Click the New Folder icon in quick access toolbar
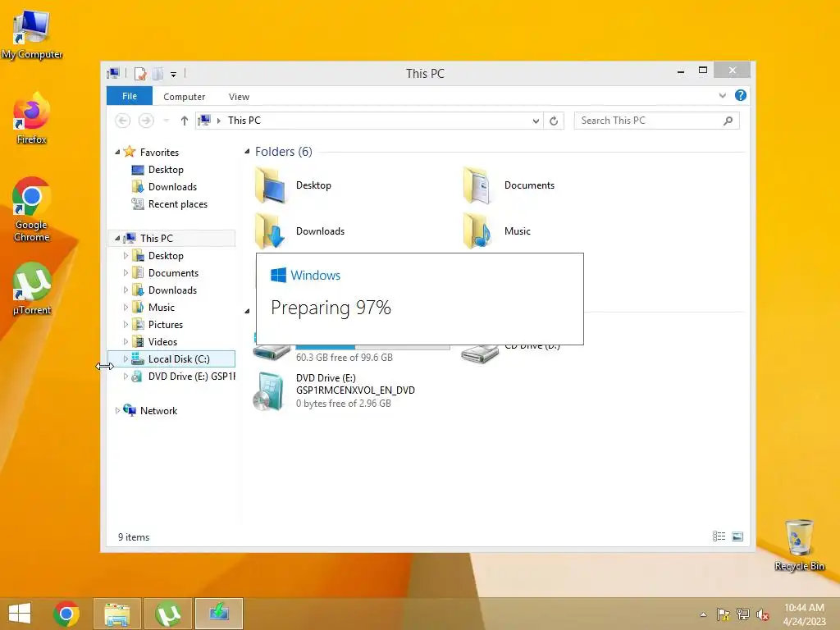This screenshot has width=840, height=630. tap(157, 73)
